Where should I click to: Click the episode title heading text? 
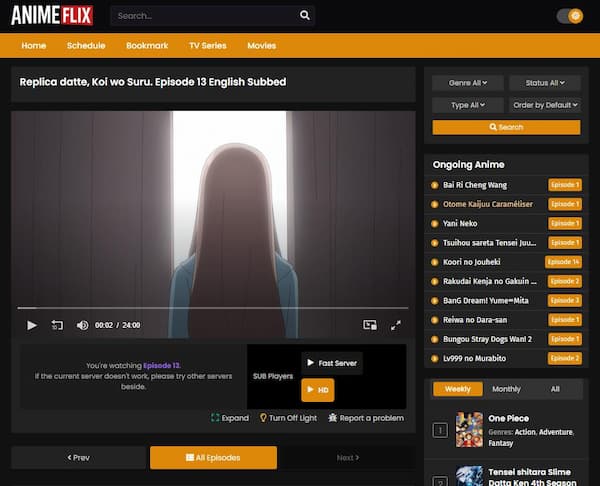click(x=153, y=82)
